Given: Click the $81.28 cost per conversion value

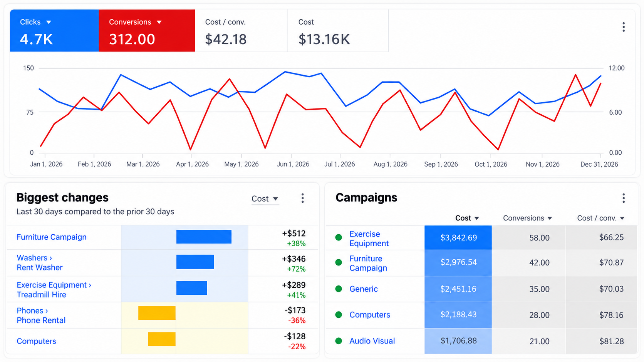Looking at the screenshot, I should (x=611, y=341).
